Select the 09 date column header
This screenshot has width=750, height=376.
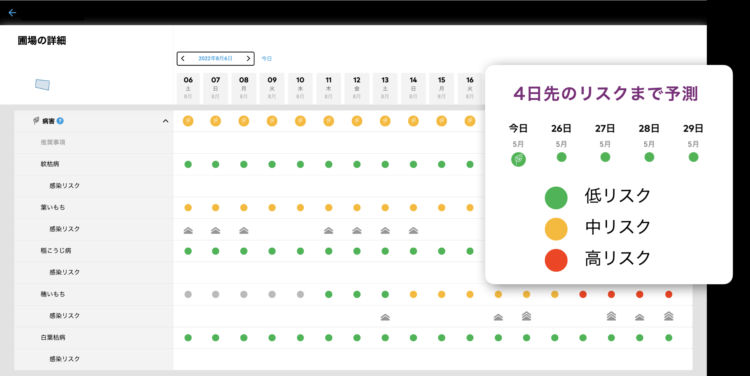(272, 88)
